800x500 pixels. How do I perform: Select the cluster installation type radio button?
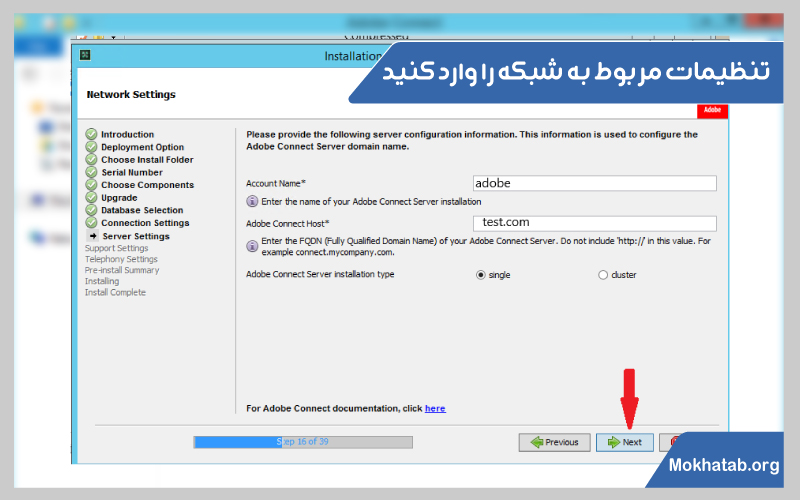(603, 275)
